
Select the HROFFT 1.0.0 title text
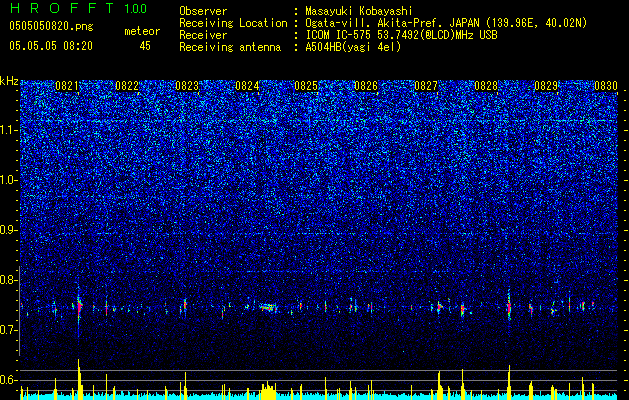78,8
